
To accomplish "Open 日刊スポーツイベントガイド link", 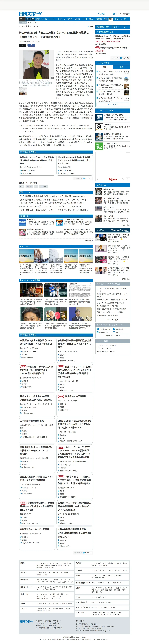I will [107, 345].
